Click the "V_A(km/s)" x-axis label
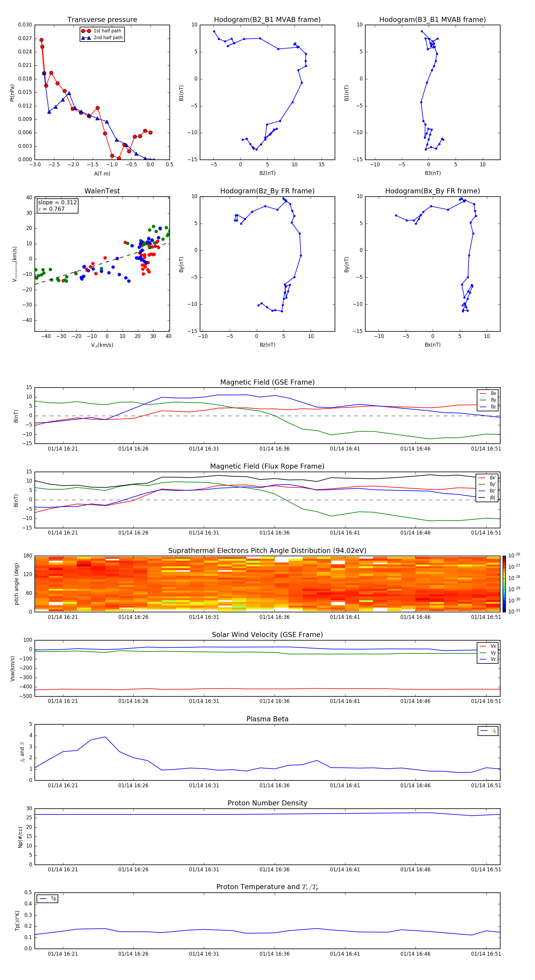Screen dimensions: 535x980 coord(102,345)
